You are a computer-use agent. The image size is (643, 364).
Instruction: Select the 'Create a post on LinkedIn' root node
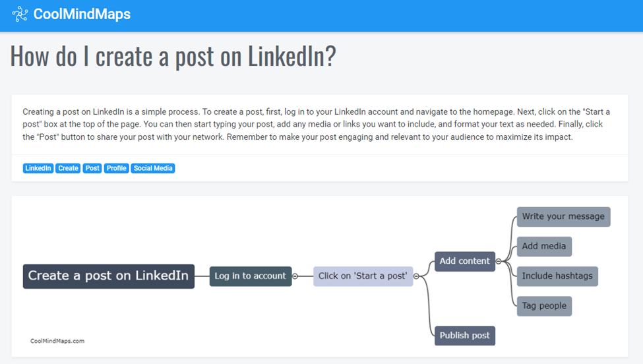[109, 276]
